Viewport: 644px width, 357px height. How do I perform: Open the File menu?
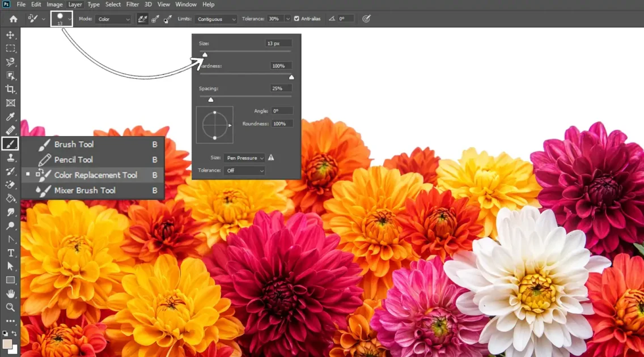pos(21,5)
